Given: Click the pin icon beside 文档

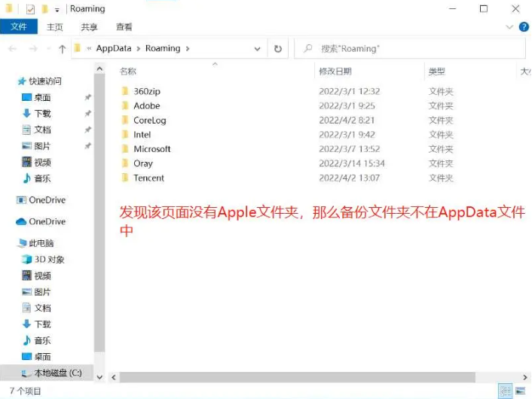Looking at the screenshot, I should pos(87,129).
